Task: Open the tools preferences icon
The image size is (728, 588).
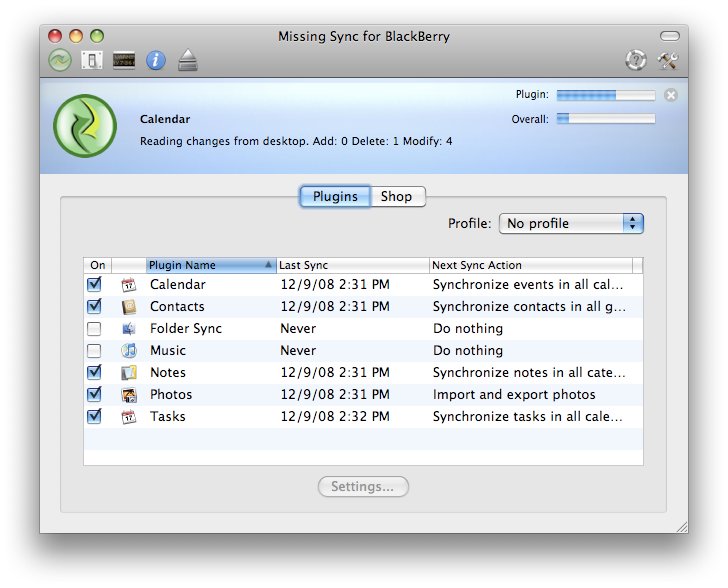Action: [x=668, y=60]
